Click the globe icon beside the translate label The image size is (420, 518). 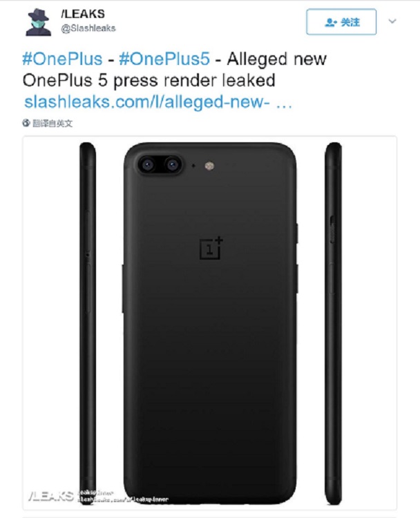(x=26, y=123)
